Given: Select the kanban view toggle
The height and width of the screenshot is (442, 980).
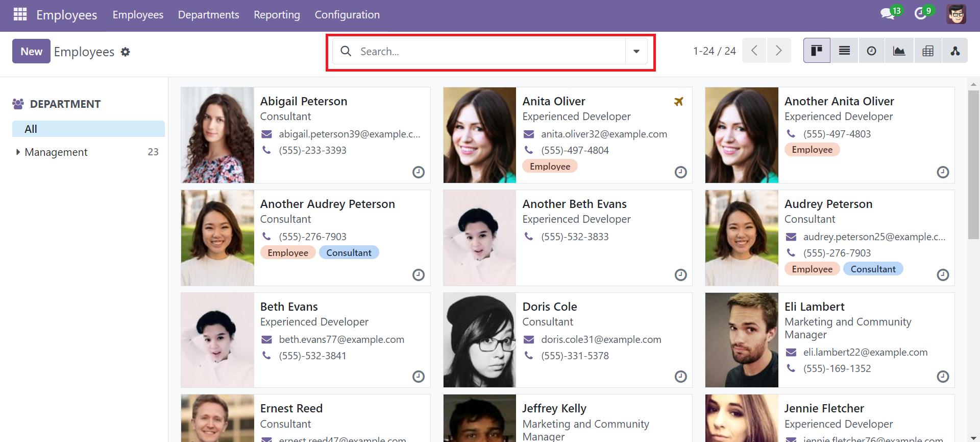Looking at the screenshot, I should [x=817, y=51].
